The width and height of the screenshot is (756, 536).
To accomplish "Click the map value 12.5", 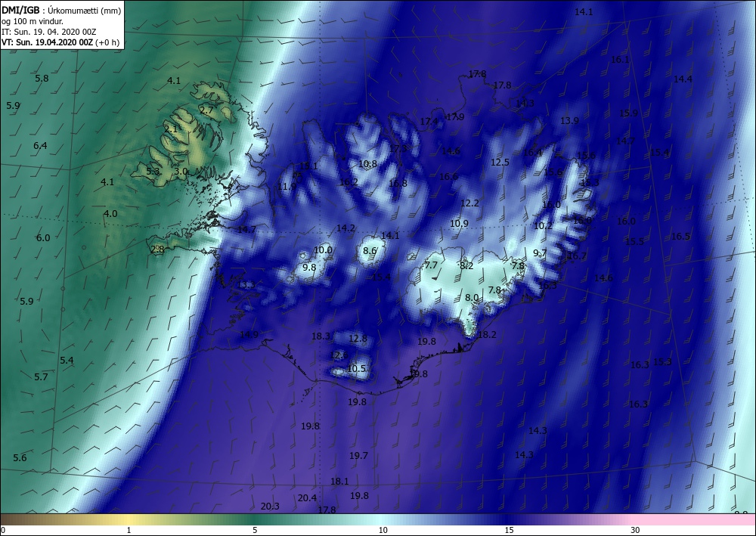I will (500, 162).
